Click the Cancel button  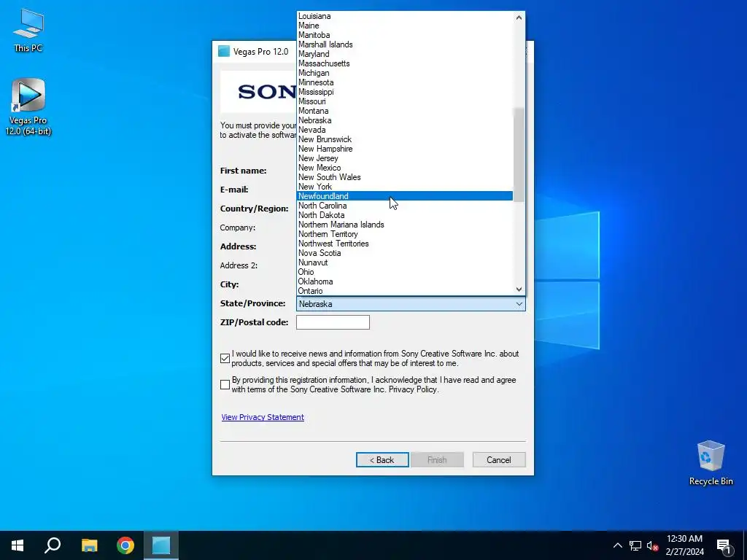(x=499, y=460)
